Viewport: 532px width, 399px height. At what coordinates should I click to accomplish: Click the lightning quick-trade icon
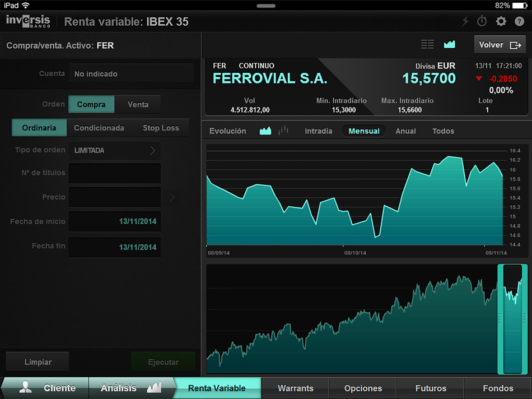(464, 21)
